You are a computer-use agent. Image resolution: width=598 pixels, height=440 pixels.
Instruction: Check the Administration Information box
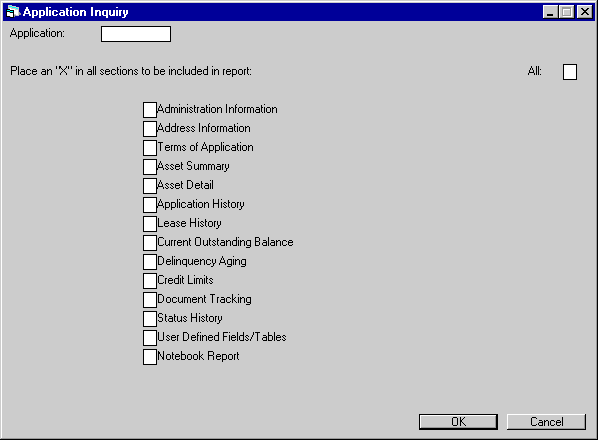150,110
